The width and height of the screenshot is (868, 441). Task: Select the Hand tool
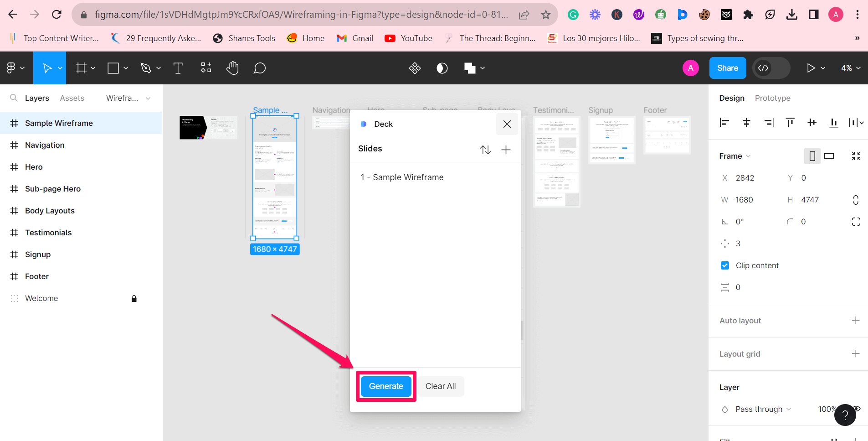[232, 68]
